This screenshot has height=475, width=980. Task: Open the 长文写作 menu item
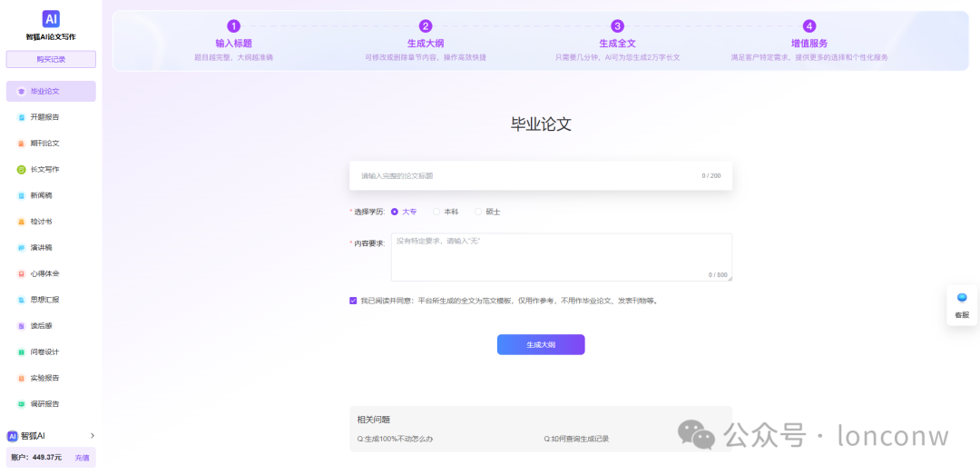click(x=51, y=170)
